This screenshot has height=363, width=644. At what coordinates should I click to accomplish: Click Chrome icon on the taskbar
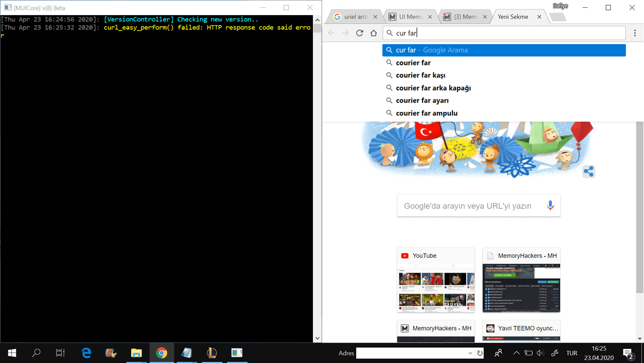pos(162,353)
